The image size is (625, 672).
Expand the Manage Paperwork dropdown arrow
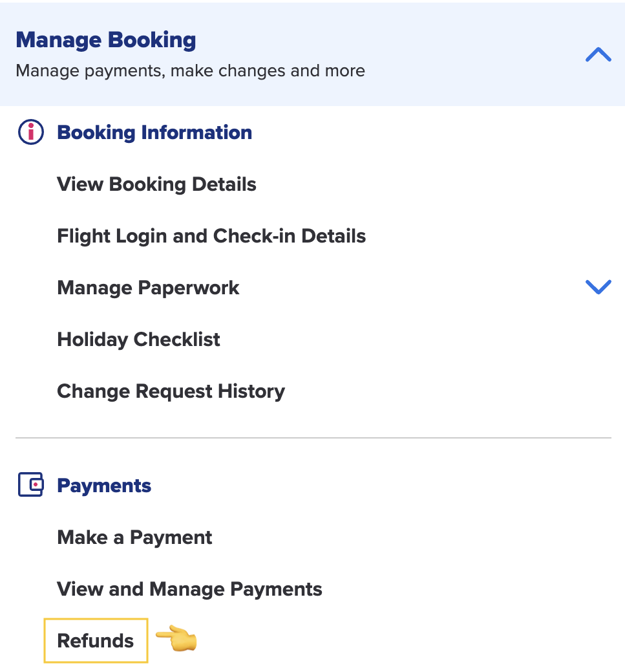coord(598,287)
